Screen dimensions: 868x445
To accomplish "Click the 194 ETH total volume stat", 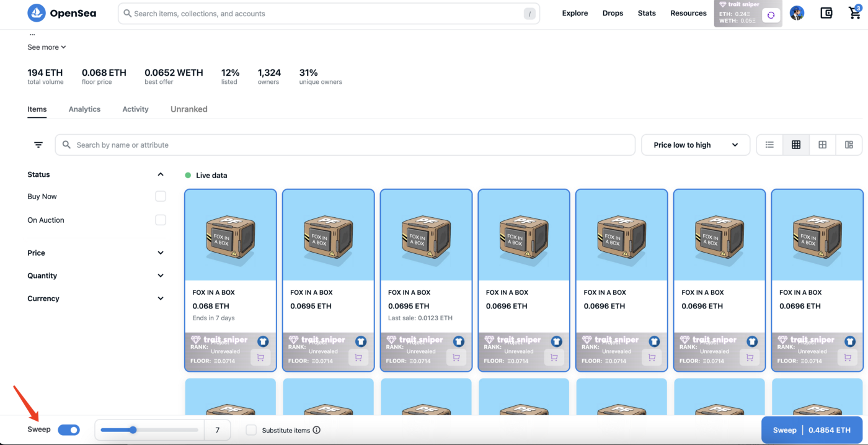I will pyautogui.click(x=45, y=76).
